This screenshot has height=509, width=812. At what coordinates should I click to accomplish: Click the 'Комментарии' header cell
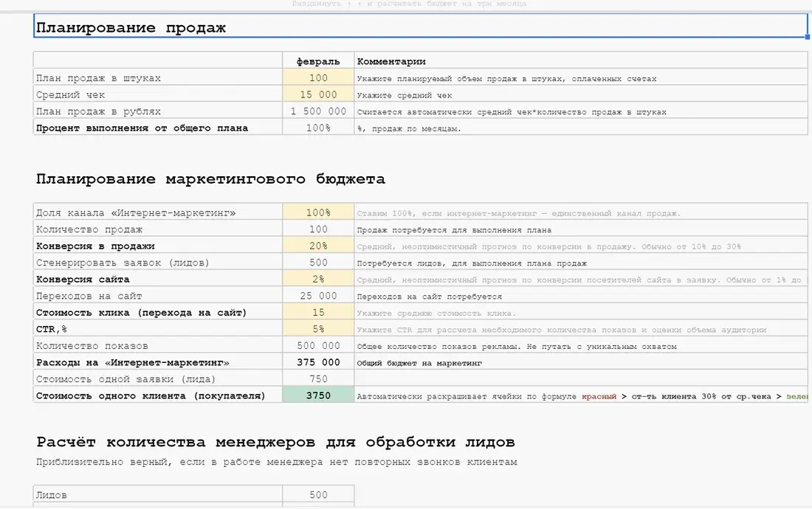coord(581,60)
